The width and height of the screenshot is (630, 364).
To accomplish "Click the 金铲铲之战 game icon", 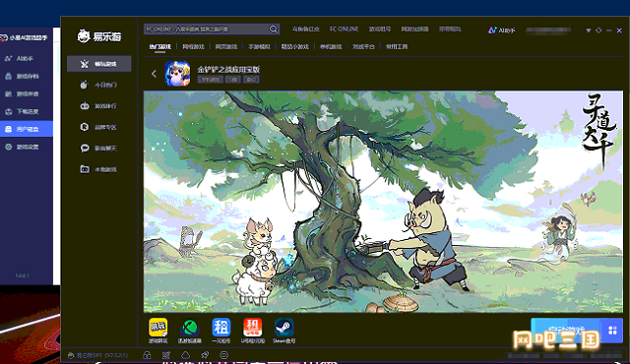I will pos(177,74).
